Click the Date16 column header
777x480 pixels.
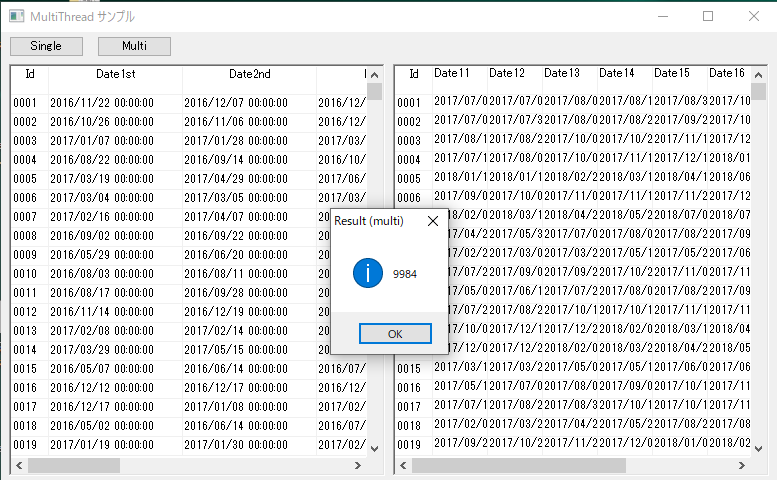(726, 73)
